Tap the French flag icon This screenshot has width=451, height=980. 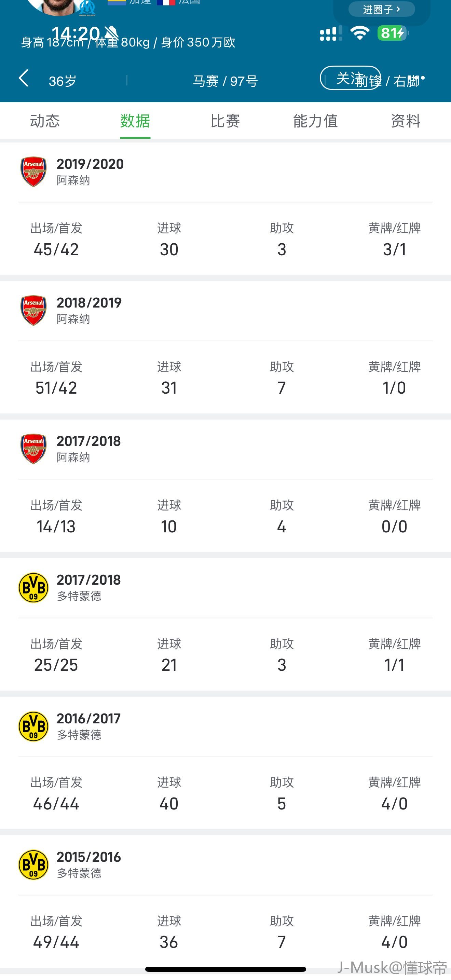click(x=166, y=2)
